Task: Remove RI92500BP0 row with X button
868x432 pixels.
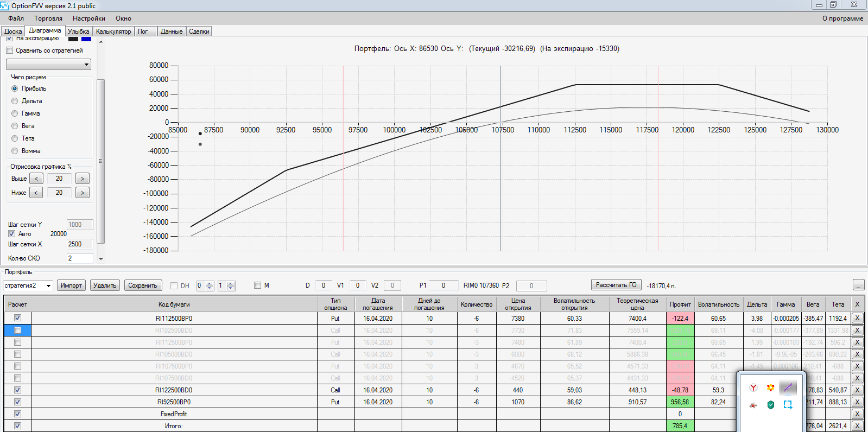Action: tap(857, 402)
